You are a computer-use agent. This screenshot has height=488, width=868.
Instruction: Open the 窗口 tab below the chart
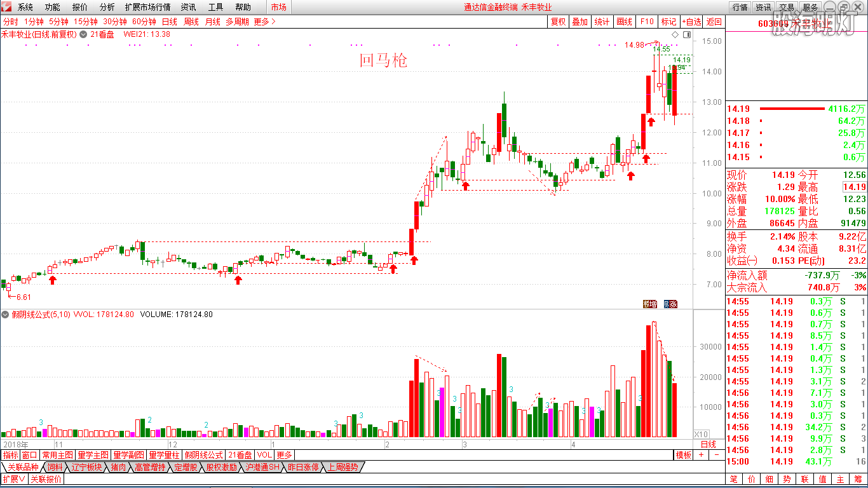(30, 455)
